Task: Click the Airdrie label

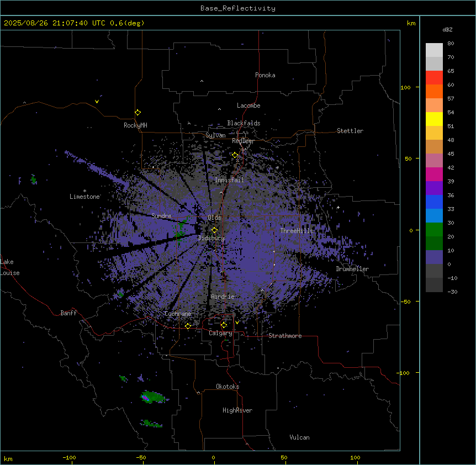Action: coord(223,297)
